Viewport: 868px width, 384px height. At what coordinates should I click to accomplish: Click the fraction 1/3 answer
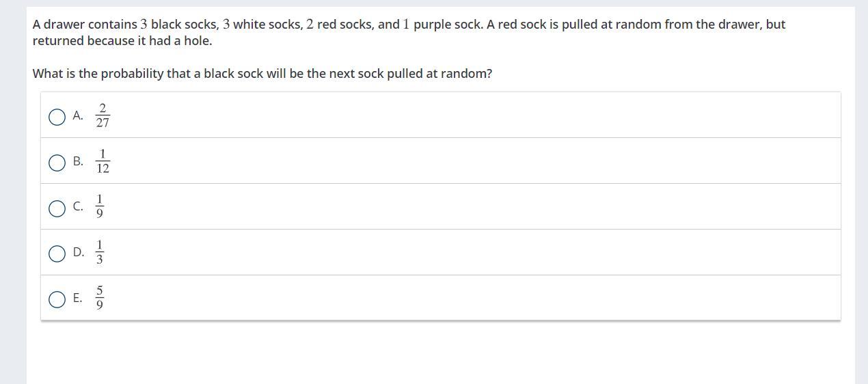(99, 252)
